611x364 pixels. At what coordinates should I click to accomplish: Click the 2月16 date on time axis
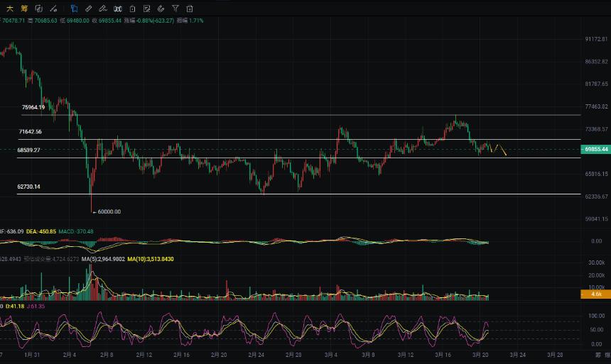[x=182, y=355]
